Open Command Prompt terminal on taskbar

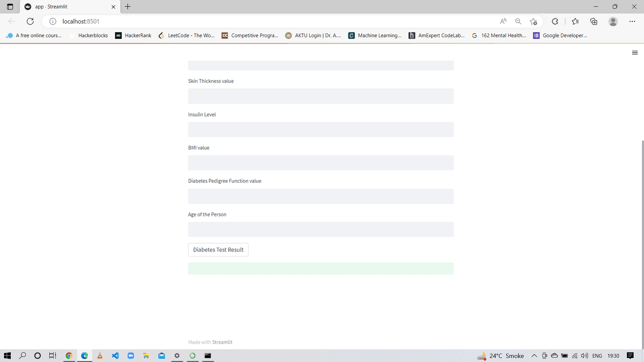point(208,356)
